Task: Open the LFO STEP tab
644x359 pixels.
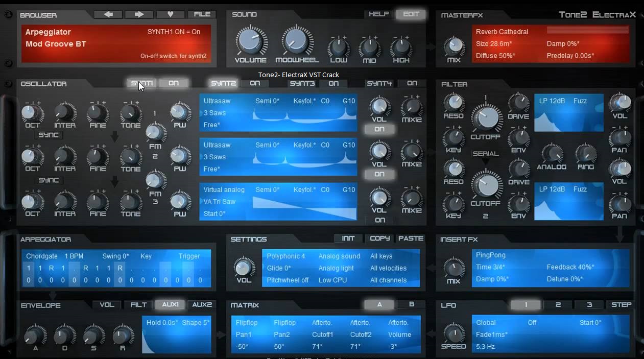Action: [x=622, y=305]
